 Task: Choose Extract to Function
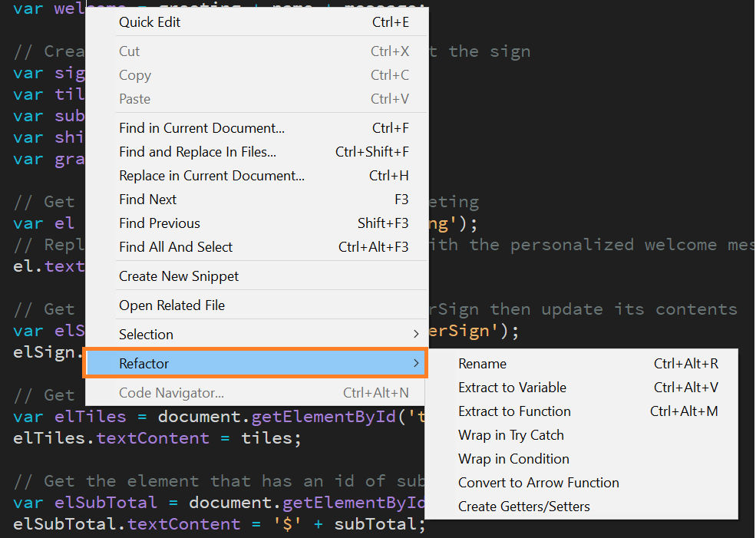[x=514, y=411]
